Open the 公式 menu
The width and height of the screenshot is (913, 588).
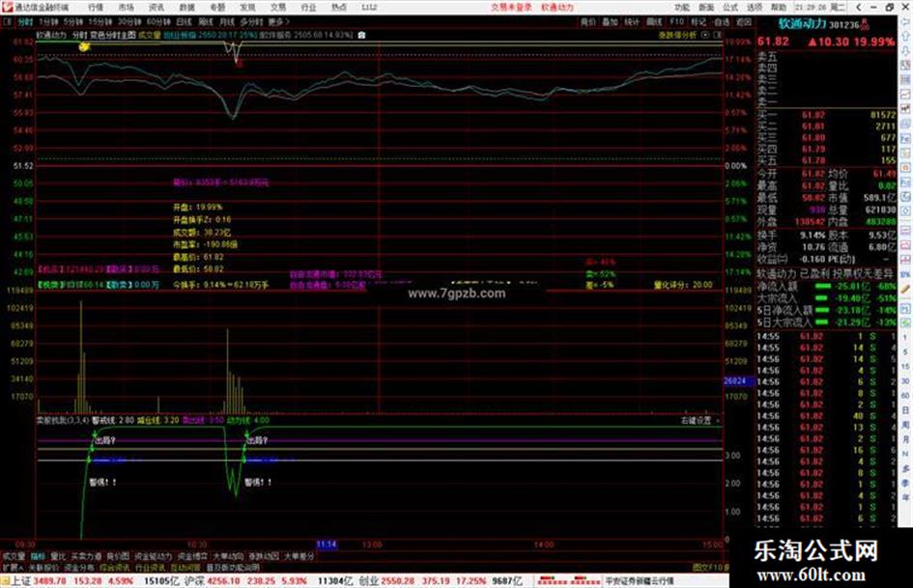point(730,8)
